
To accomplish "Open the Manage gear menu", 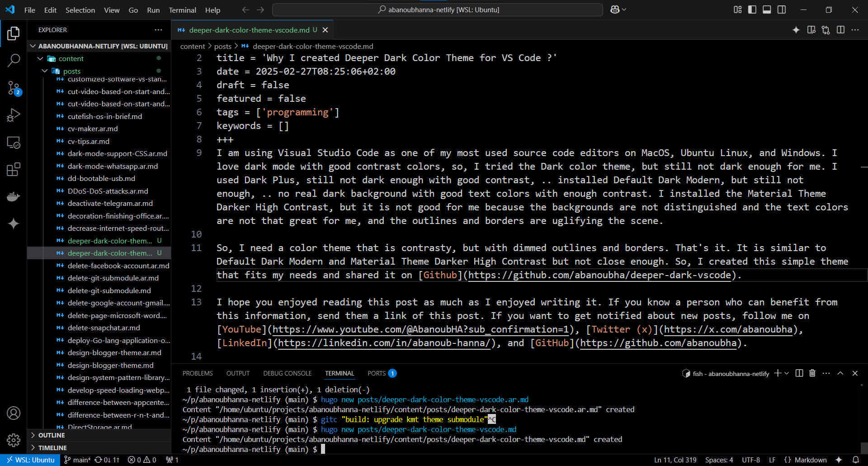I will (14, 440).
